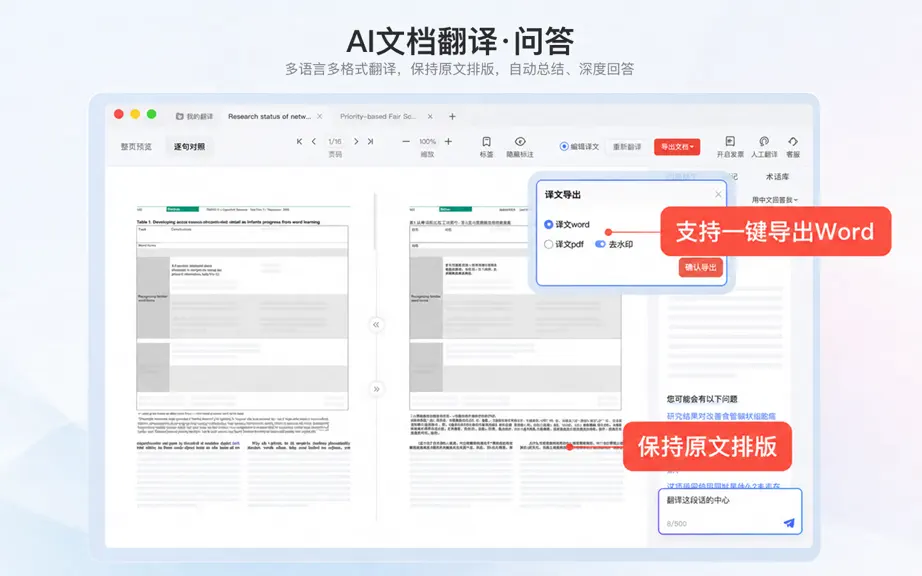Jump to the last page
Screen dimensions: 922x576
click(370, 141)
